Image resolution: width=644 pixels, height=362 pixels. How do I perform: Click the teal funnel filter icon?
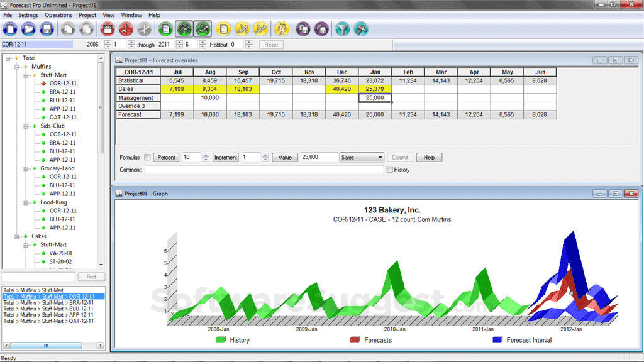pos(342,29)
